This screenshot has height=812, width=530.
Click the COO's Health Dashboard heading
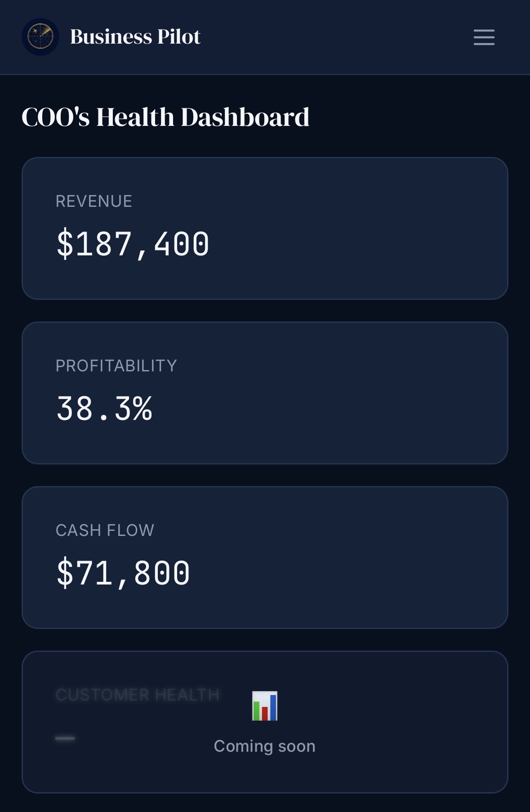[165, 117]
